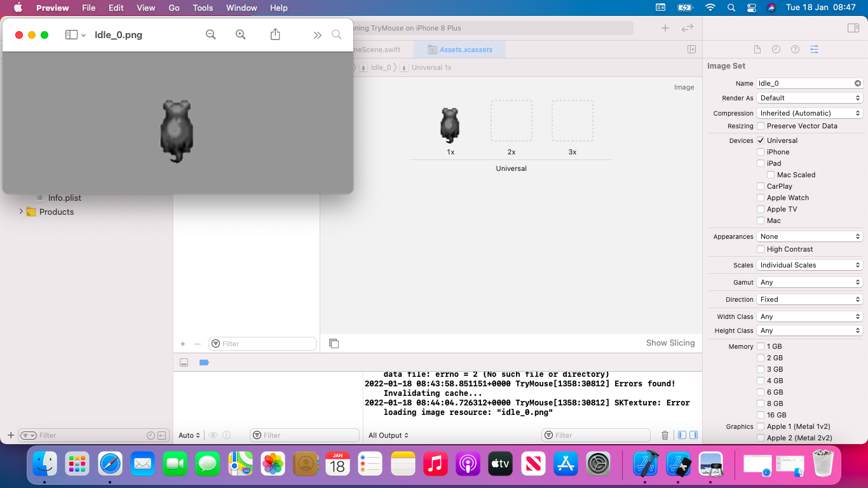Open the Attributes inspector icon

coord(814,50)
